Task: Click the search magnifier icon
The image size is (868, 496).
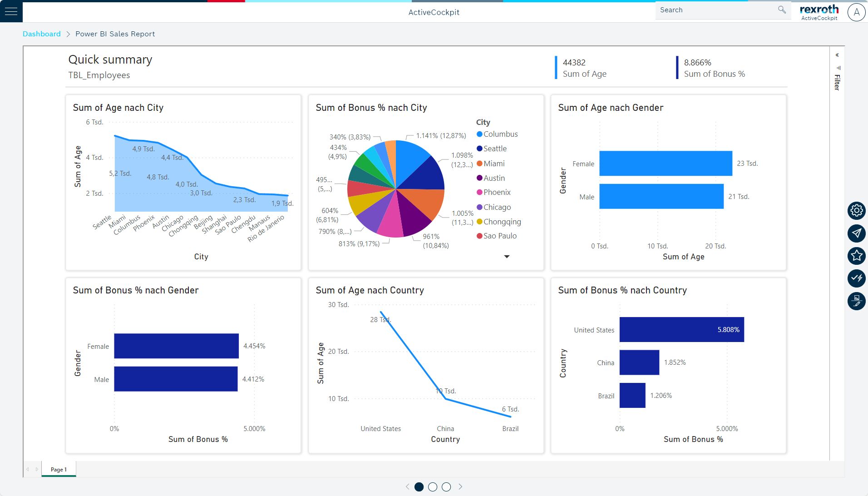Action: tap(782, 10)
